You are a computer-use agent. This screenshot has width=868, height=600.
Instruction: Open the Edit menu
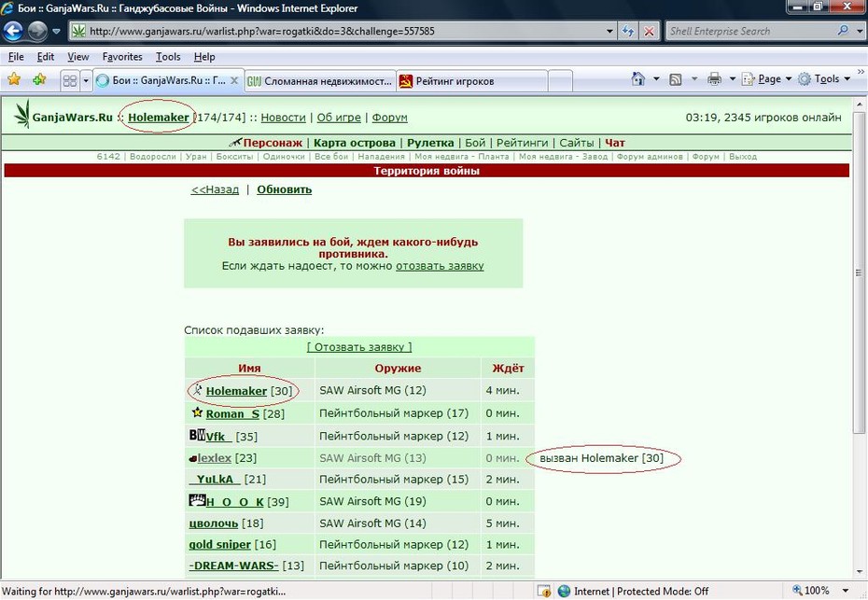pos(46,57)
